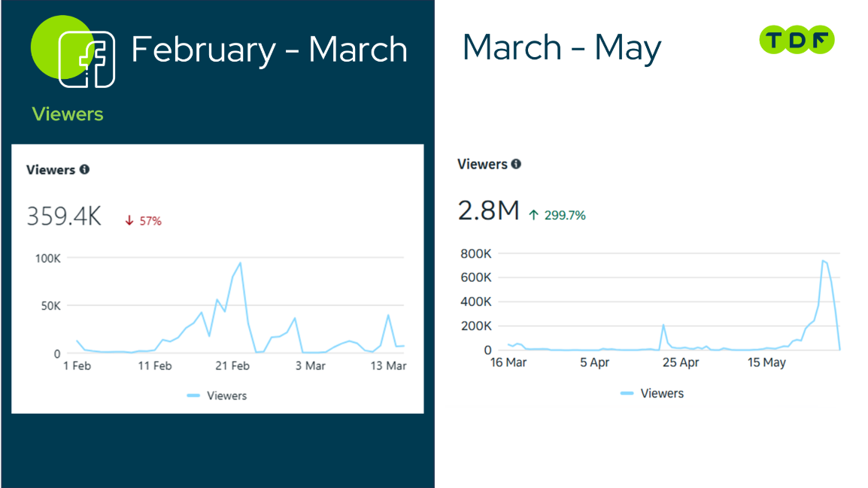
Task: Click the '800K' axis label
Action: [x=475, y=254]
